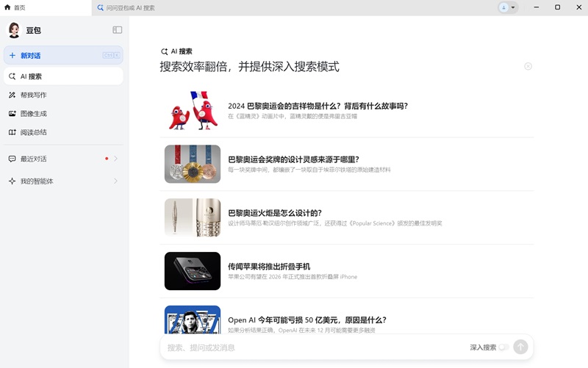Click the chat bubble icon beside 最近对话
The height and width of the screenshot is (368, 588).
[12, 159]
